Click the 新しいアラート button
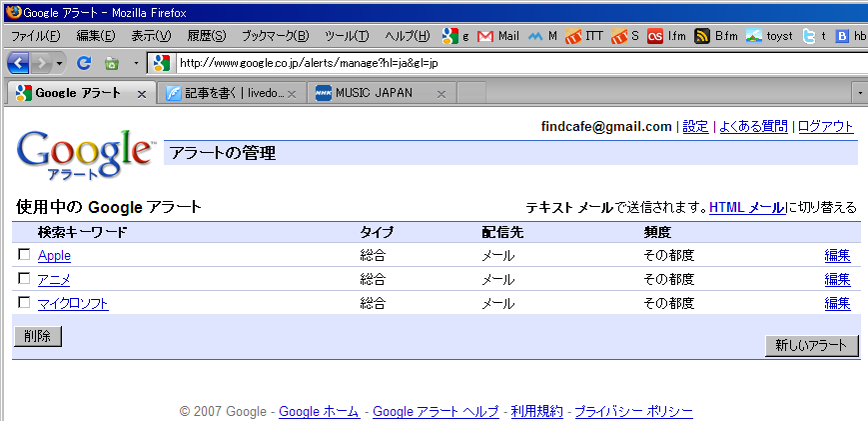 tap(811, 346)
